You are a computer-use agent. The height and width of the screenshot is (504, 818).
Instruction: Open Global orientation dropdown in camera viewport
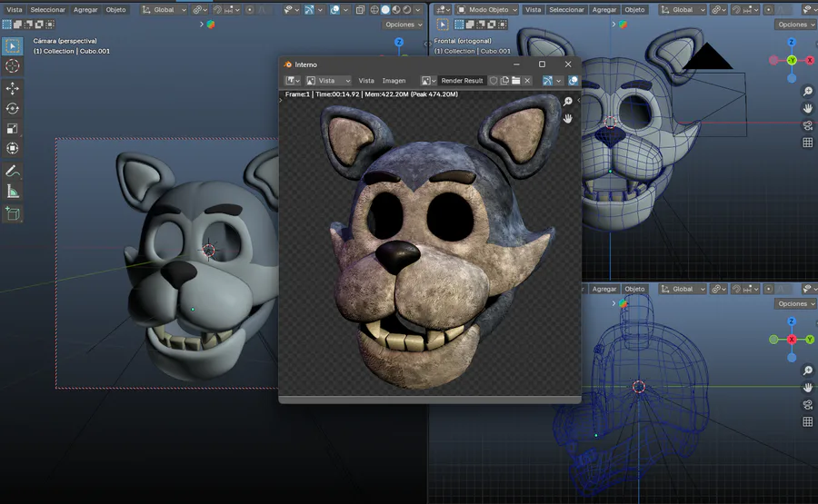(x=164, y=9)
